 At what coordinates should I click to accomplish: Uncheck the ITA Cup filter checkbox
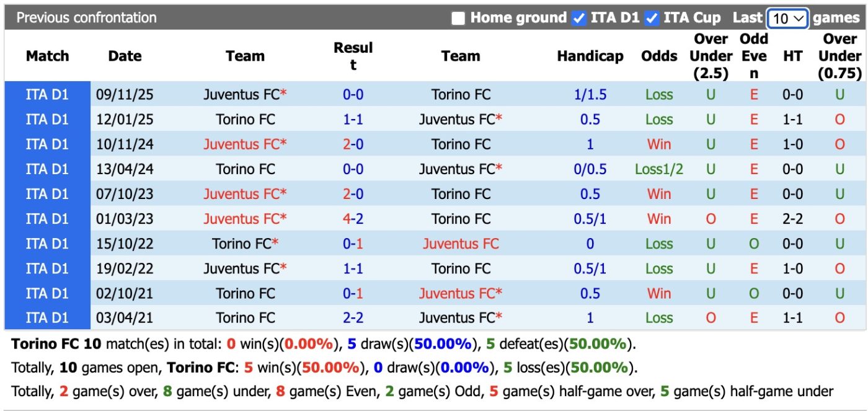(x=652, y=18)
